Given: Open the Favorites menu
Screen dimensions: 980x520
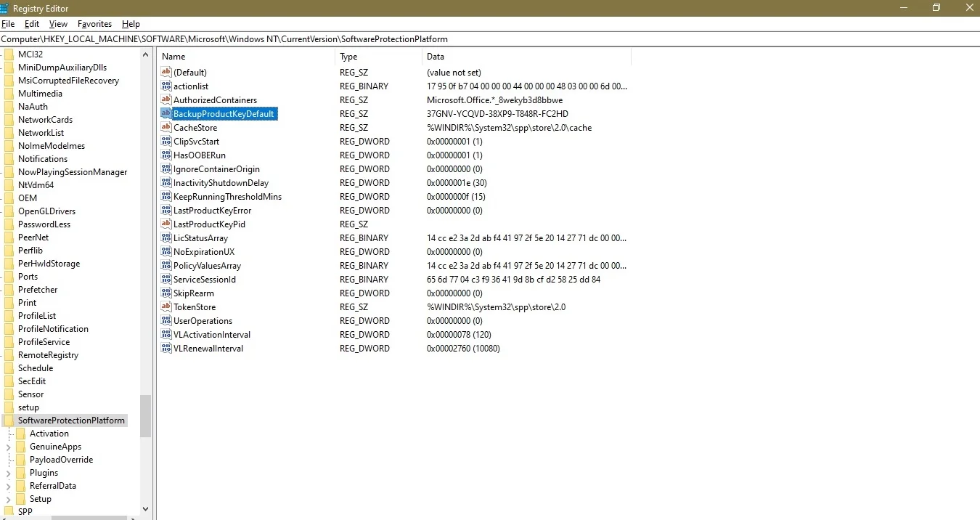Looking at the screenshot, I should (94, 23).
